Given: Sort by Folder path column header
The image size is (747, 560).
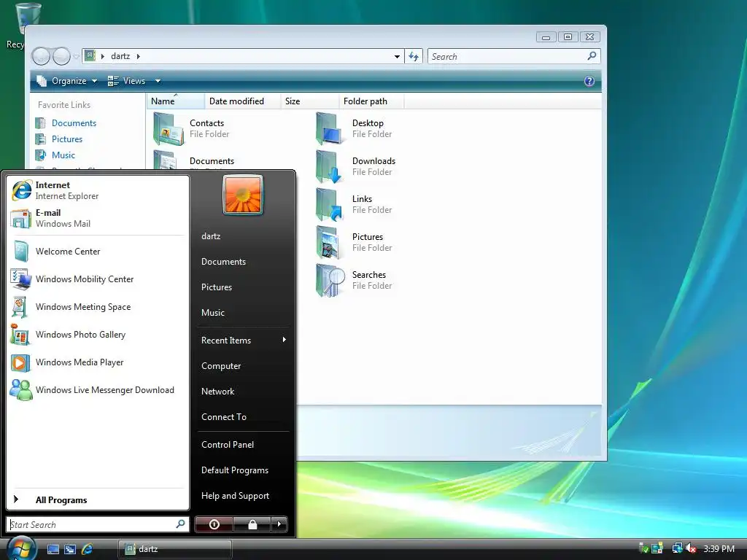Looking at the screenshot, I should (371, 101).
